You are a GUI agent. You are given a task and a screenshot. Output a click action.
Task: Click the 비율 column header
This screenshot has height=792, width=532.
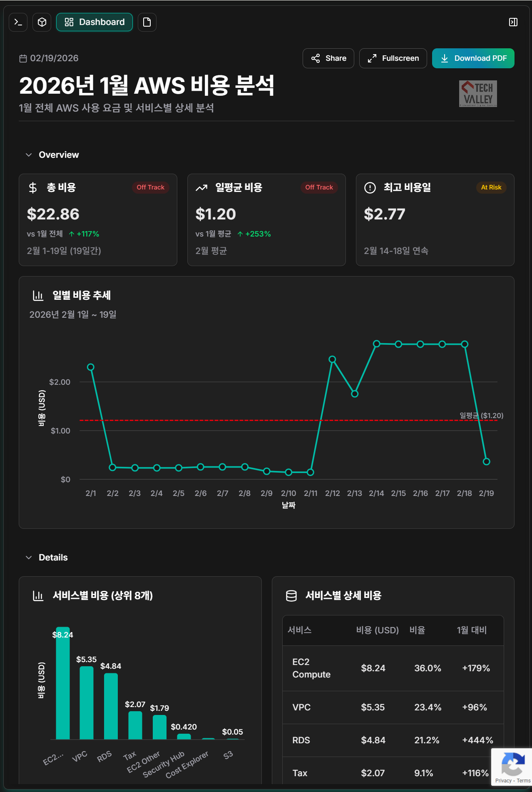(418, 630)
